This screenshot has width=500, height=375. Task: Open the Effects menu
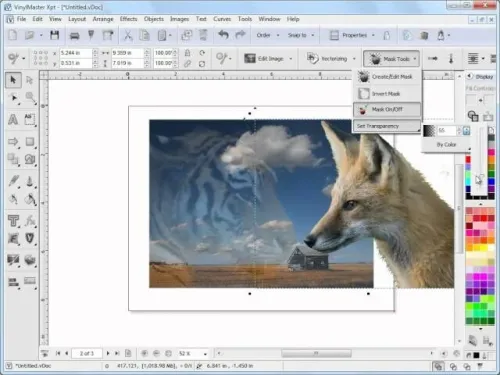pos(128,19)
